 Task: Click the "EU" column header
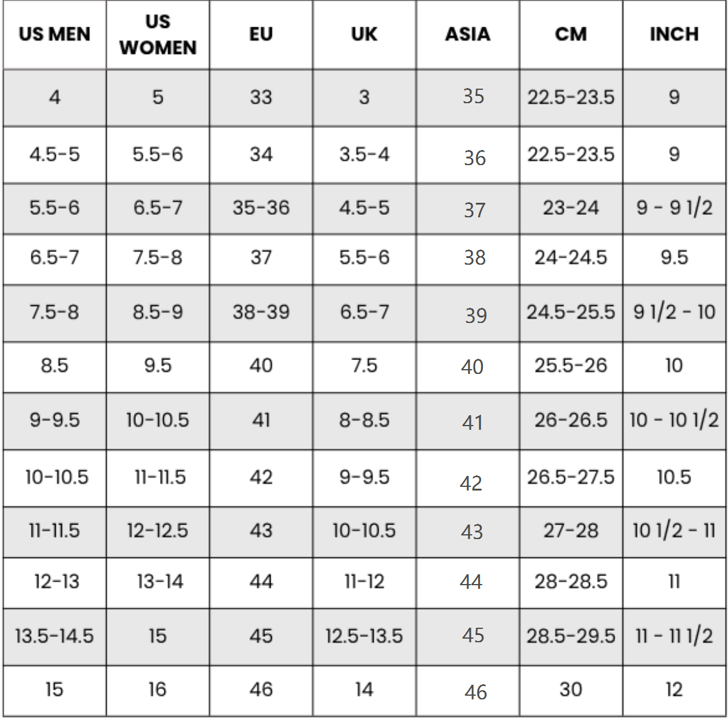tap(261, 35)
